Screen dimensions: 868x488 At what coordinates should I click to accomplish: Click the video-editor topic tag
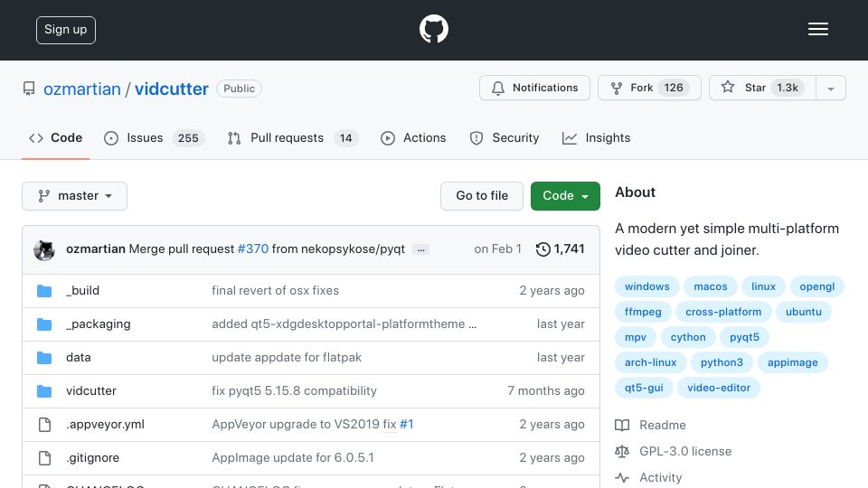coord(719,388)
